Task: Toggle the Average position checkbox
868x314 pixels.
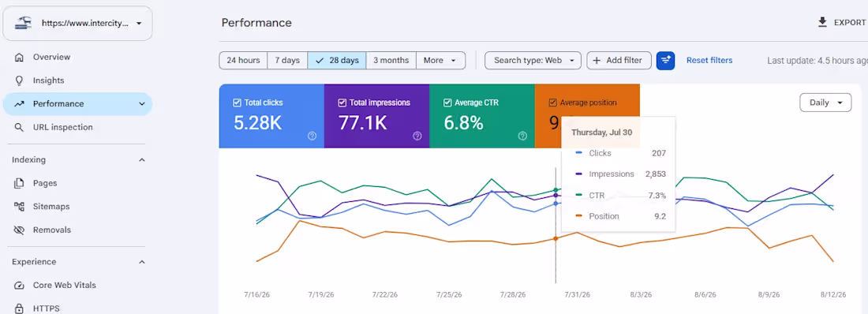Action: point(552,103)
